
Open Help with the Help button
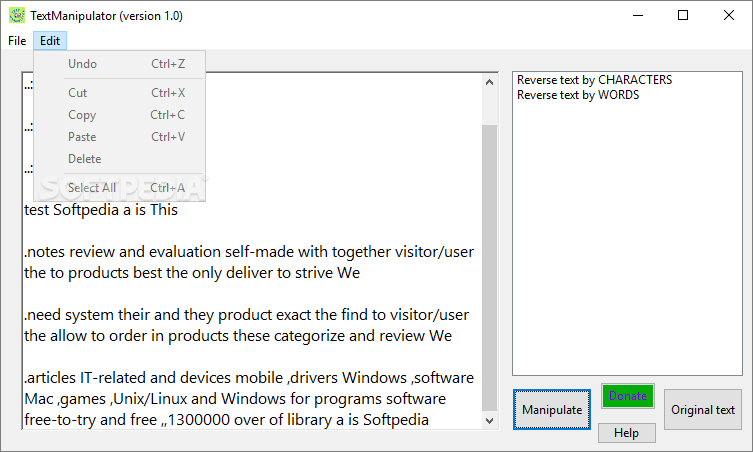[627, 433]
